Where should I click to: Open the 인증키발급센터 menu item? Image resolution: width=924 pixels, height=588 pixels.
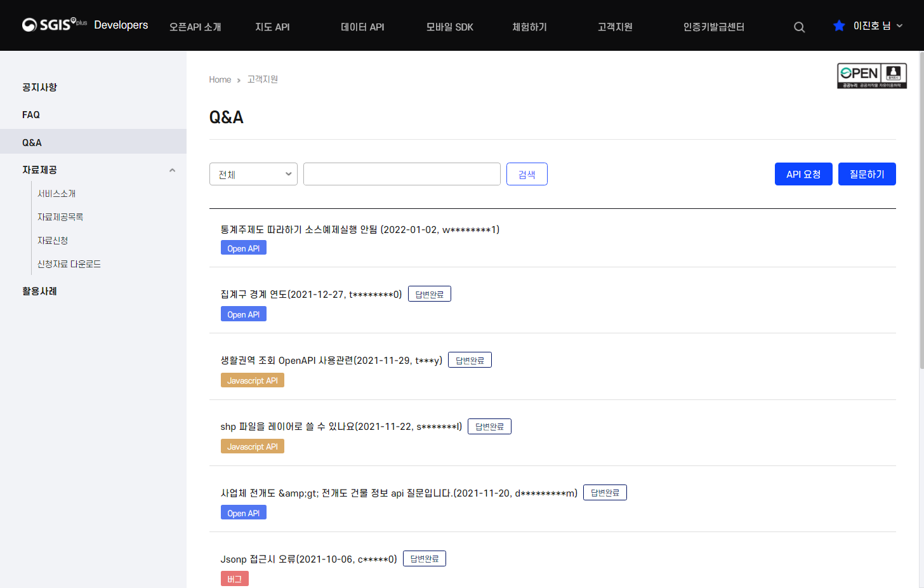713,27
